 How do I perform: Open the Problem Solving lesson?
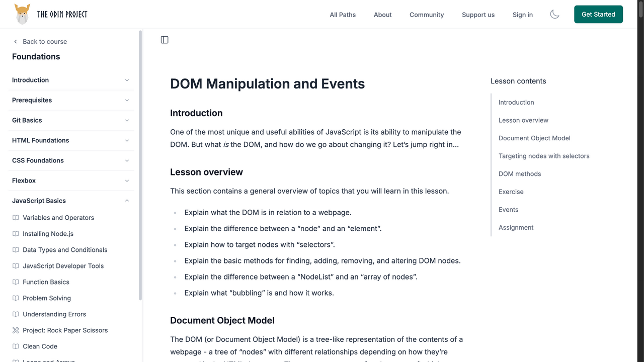pyautogui.click(x=47, y=298)
